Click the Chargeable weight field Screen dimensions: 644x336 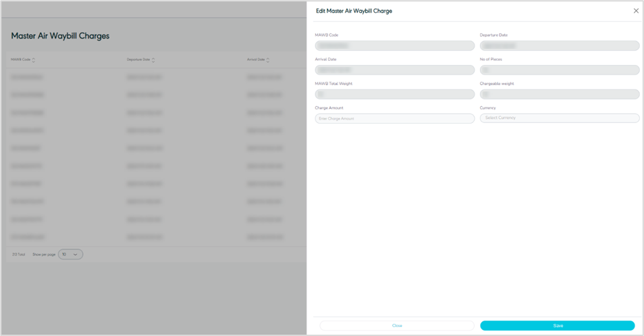click(559, 95)
